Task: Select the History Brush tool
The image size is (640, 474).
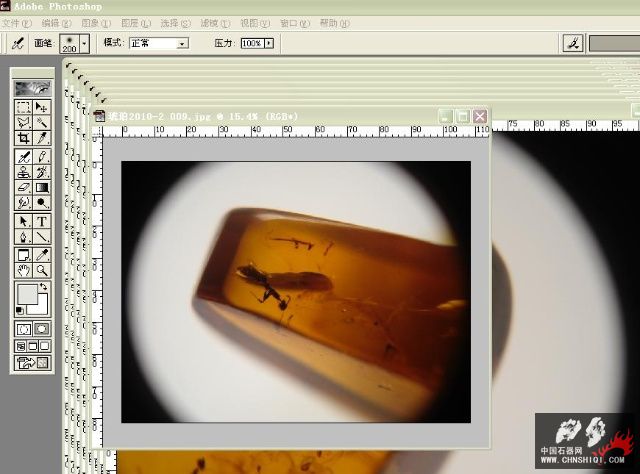Action: coord(42,172)
